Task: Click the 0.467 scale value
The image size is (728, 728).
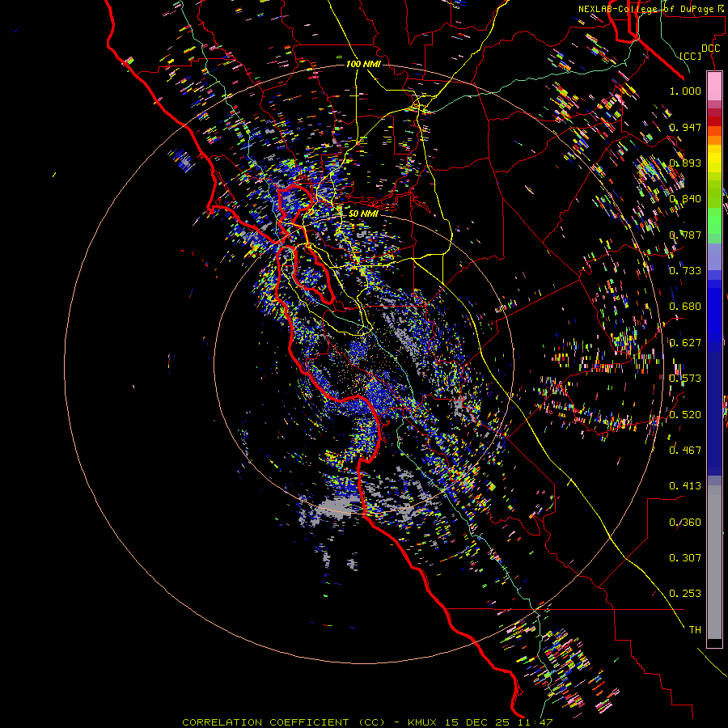Action: point(685,450)
